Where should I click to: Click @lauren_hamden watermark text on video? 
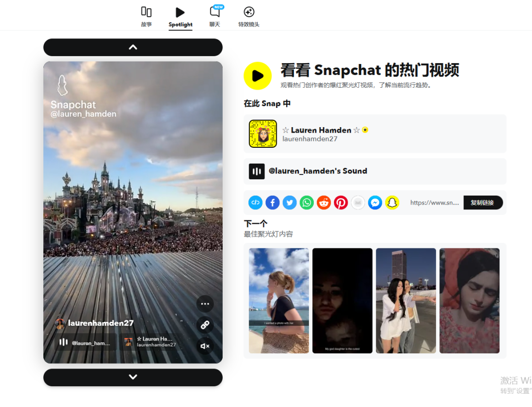click(x=83, y=114)
